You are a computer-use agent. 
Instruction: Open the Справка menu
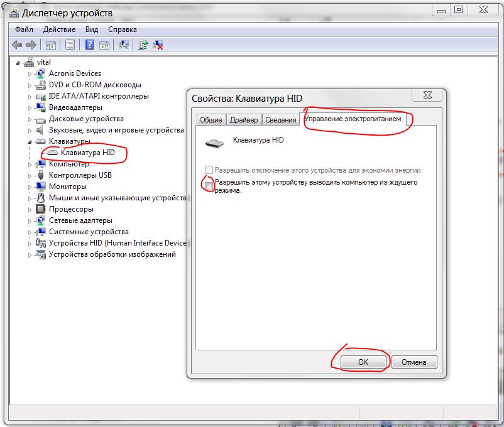click(x=122, y=30)
